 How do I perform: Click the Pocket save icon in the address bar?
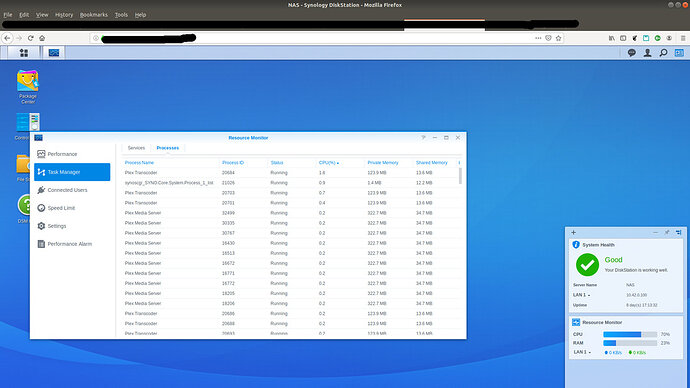548,38
